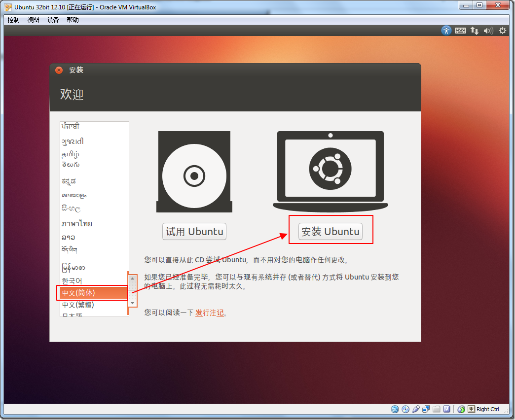The width and height of the screenshot is (515, 420).
Task: Open the 视图 menu
Action: point(33,20)
